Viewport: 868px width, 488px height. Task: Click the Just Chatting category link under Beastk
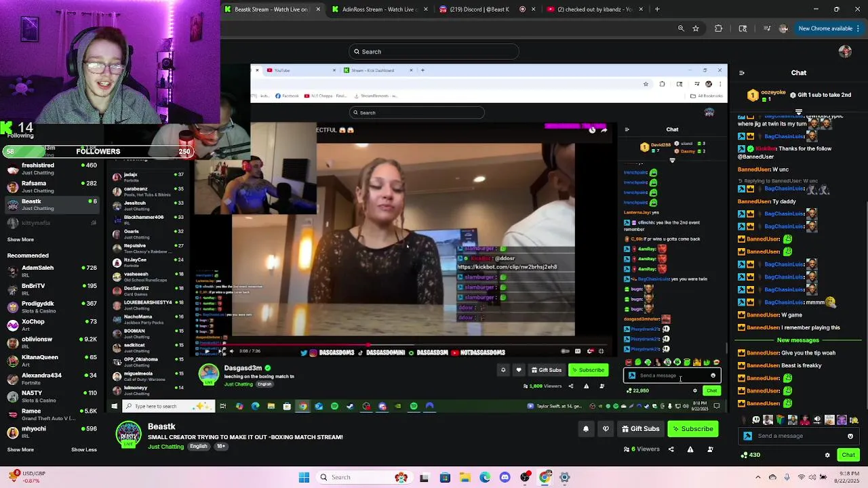(x=166, y=447)
